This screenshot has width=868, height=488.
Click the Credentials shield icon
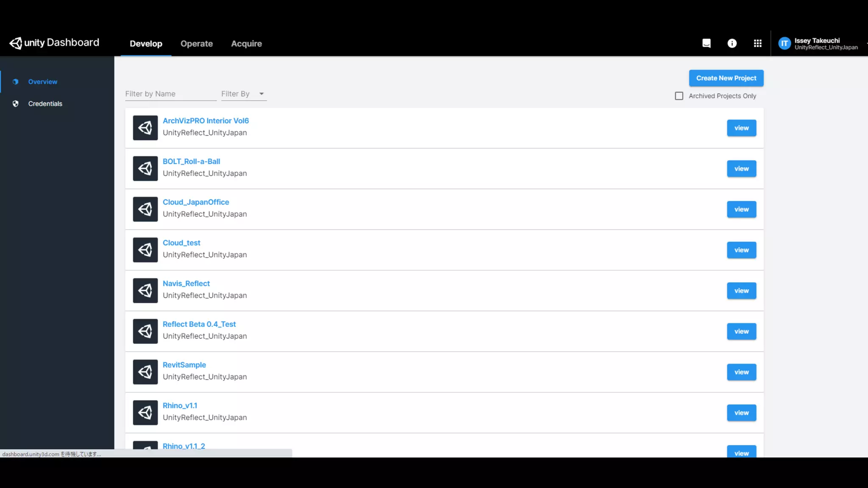(x=16, y=104)
